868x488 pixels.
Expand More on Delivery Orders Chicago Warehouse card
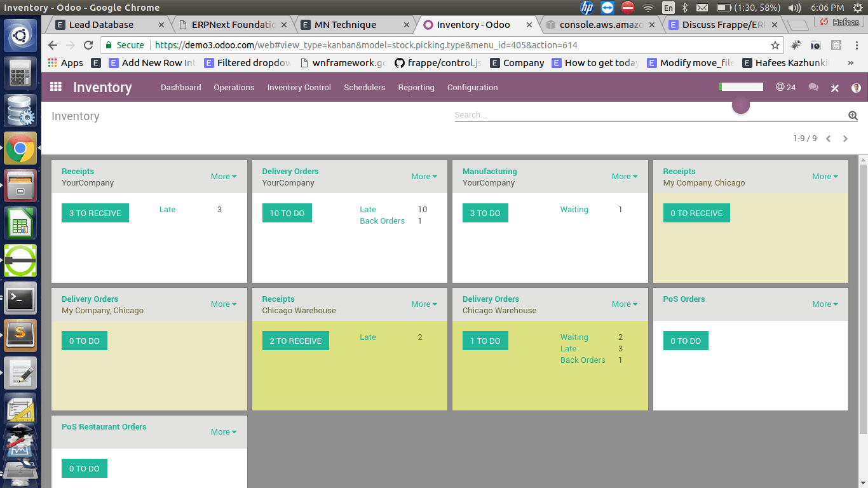click(x=625, y=304)
